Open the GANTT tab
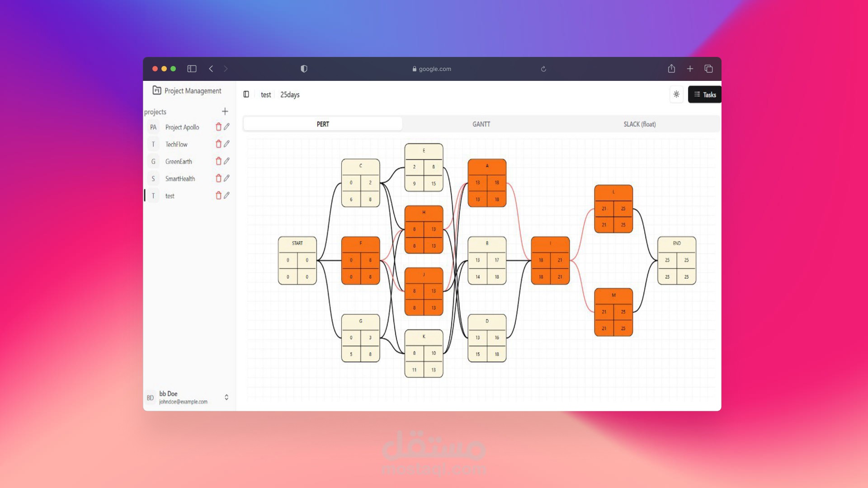This screenshot has width=868, height=488. click(x=481, y=124)
